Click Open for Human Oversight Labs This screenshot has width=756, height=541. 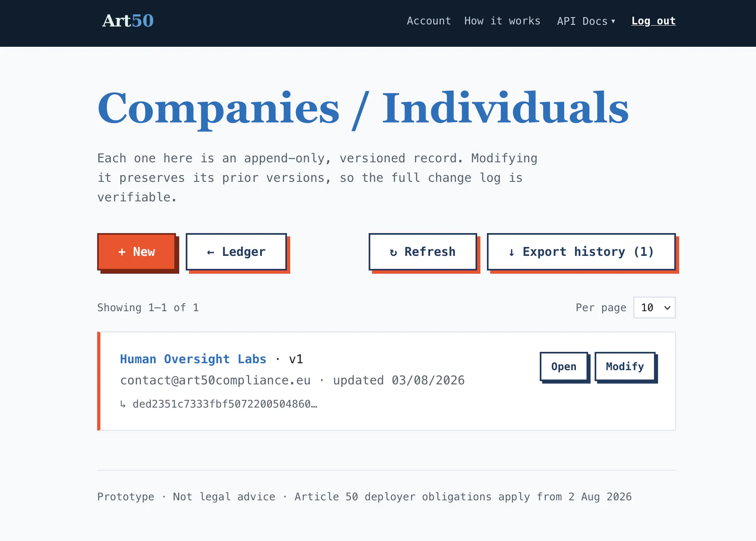tap(564, 366)
